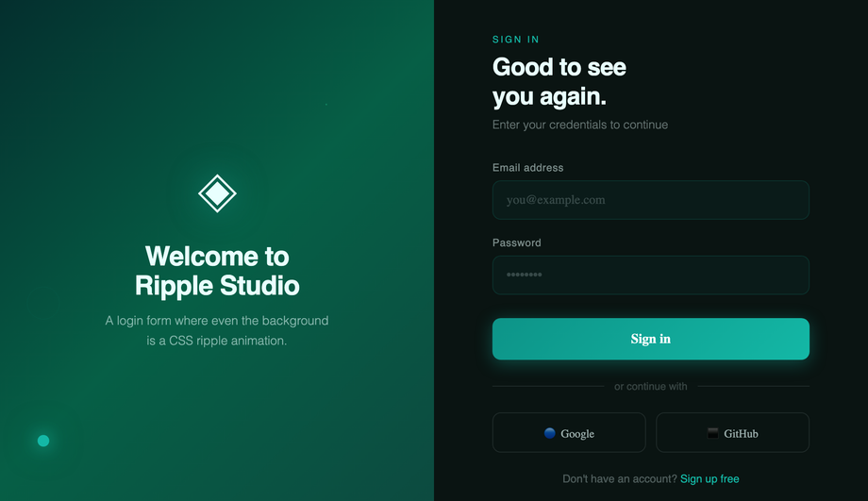Click the diamond Ripple Studio logo
Viewport: 868px width, 501px height.
pos(217,193)
